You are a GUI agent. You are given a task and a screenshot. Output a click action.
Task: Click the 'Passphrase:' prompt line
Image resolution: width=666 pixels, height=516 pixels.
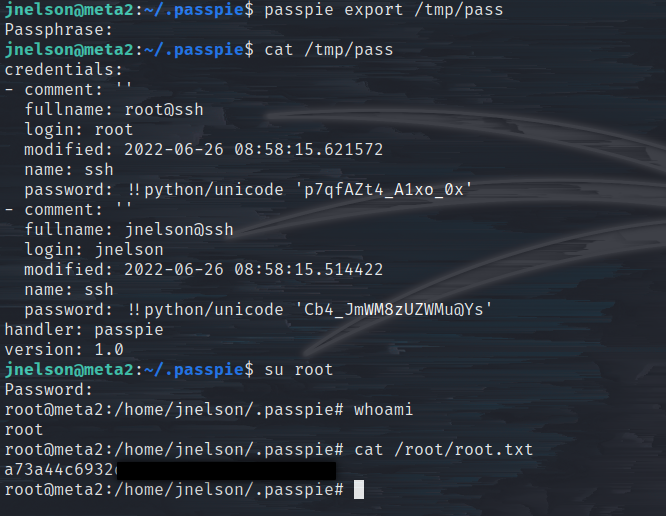(59, 30)
